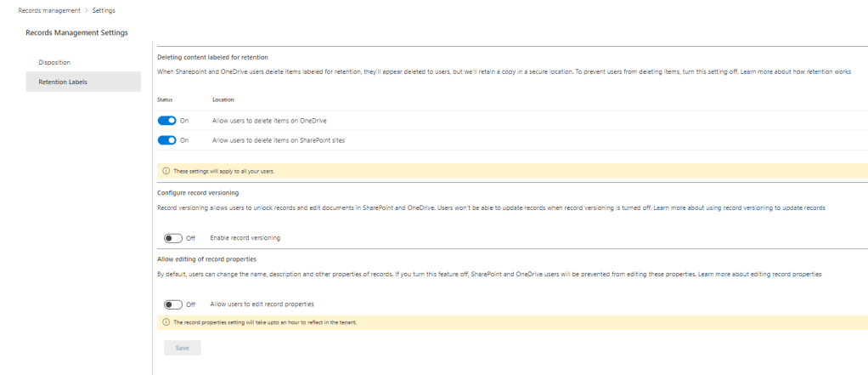
Task: Click the info icon in the 'apply to all your users' banner
Action: click(165, 171)
